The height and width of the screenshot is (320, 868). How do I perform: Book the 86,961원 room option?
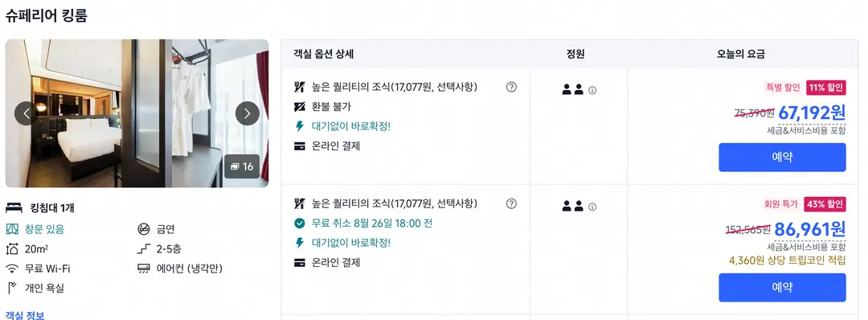(x=782, y=287)
